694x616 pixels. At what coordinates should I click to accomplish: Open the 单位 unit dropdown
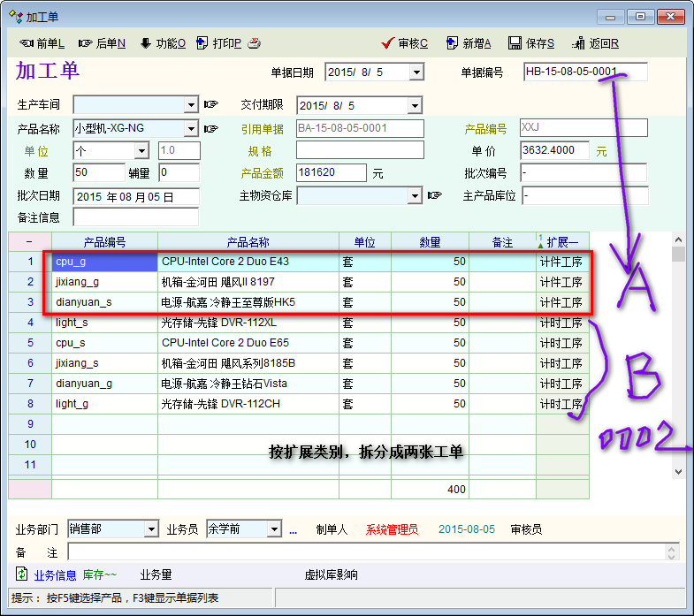pos(141,151)
